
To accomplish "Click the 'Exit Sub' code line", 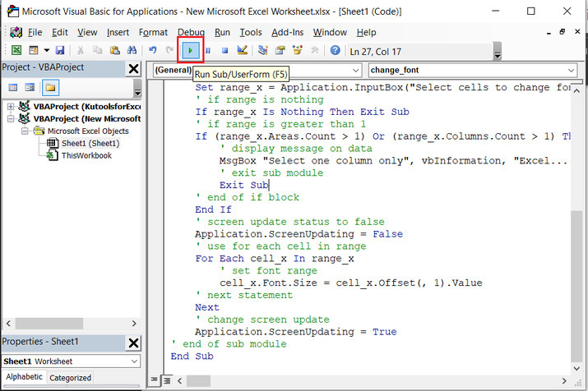I will 243,185.
